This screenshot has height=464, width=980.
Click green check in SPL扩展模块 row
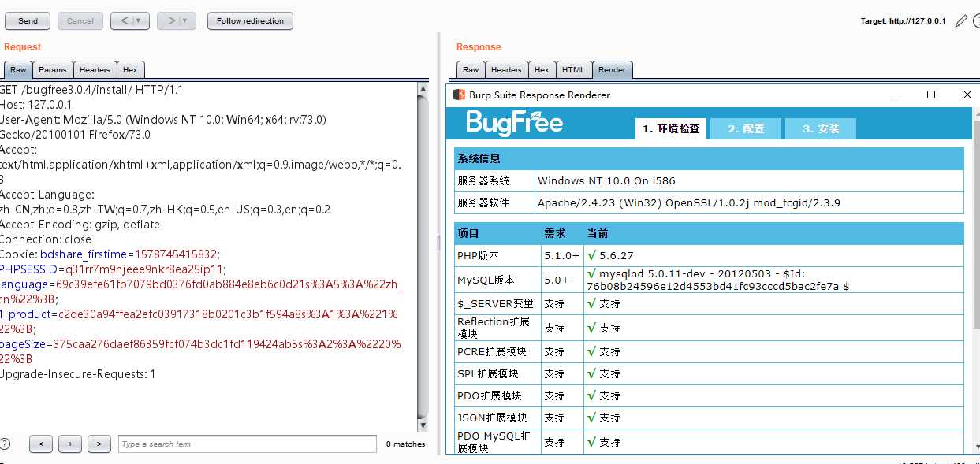pos(591,373)
